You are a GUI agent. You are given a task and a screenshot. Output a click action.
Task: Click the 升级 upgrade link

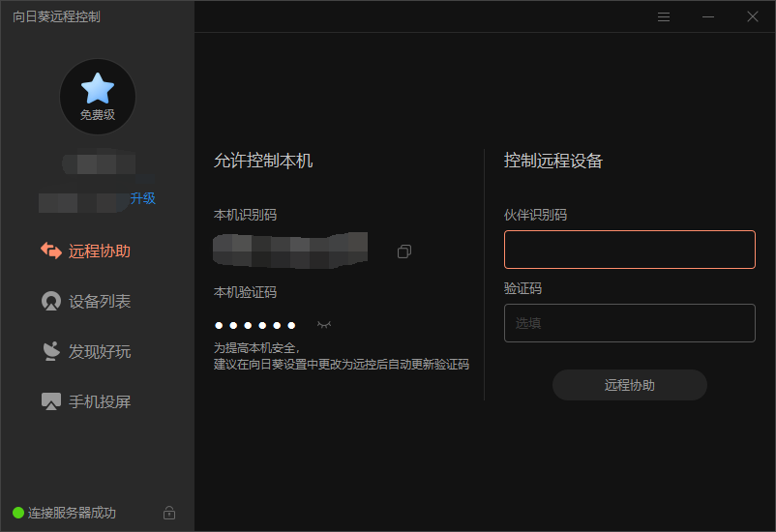point(142,198)
